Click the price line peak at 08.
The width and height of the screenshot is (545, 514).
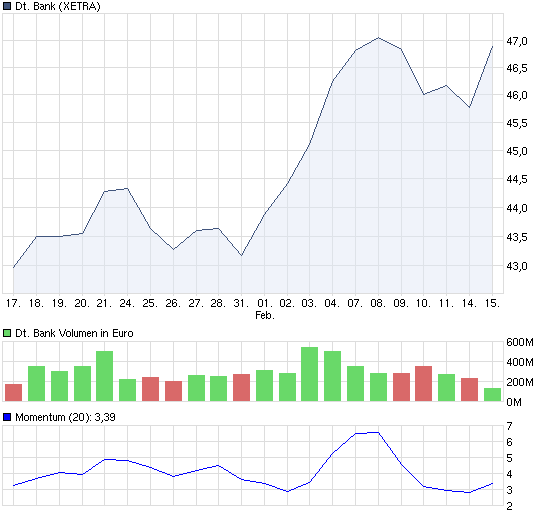pos(378,38)
